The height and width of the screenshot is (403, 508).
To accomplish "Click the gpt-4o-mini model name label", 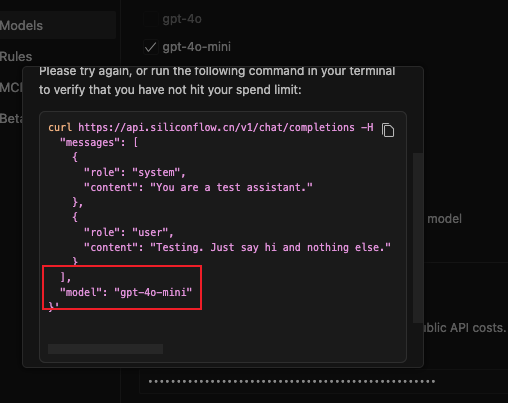I will 197,47.
